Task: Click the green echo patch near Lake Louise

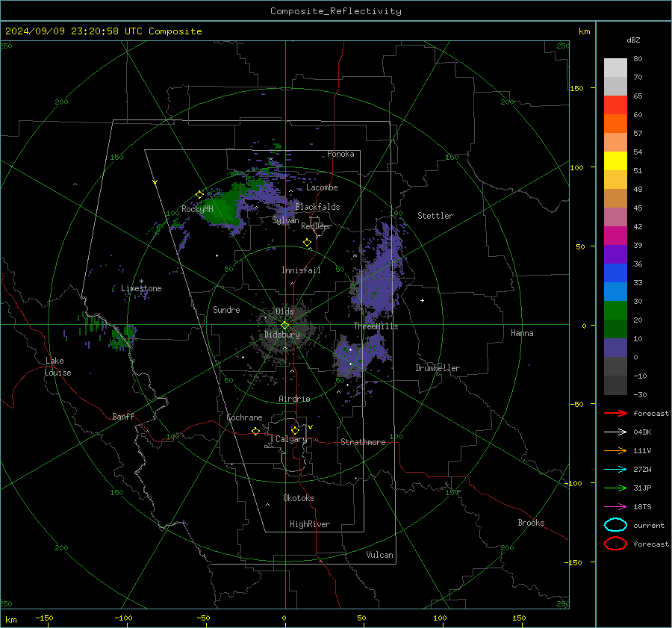Action: coord(121,338)
